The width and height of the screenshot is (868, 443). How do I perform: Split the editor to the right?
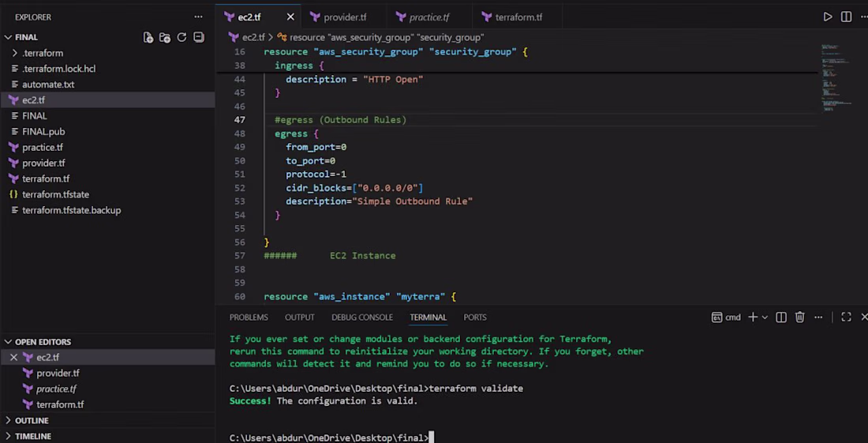click(847, 17)
